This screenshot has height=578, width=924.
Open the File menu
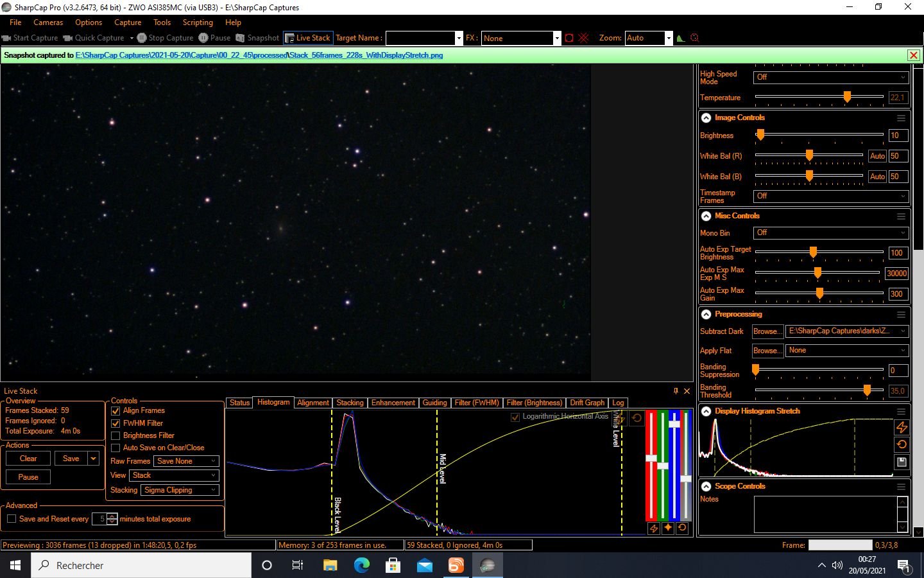(15, 22)
